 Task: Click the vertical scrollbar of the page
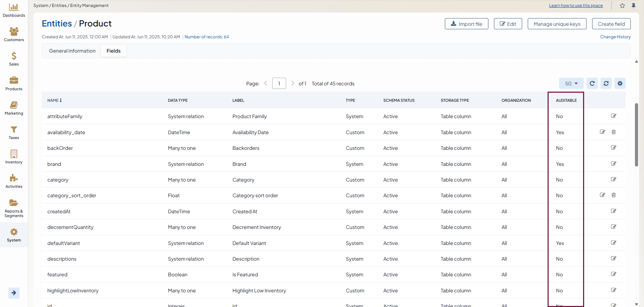tap(636, 135)
